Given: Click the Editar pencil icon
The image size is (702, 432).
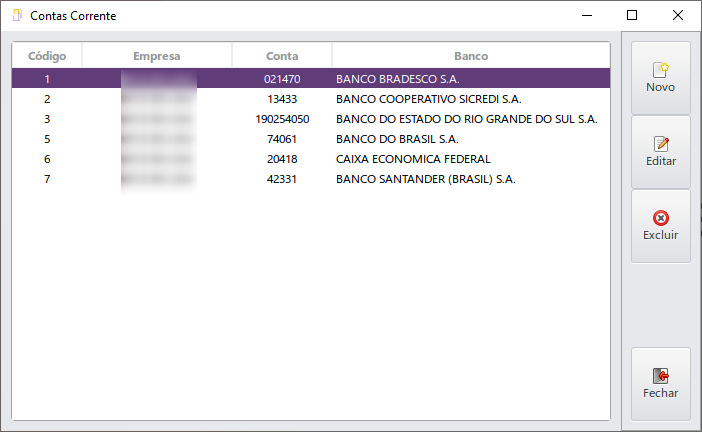Looking at the screenshot, I should click(661, 144).
